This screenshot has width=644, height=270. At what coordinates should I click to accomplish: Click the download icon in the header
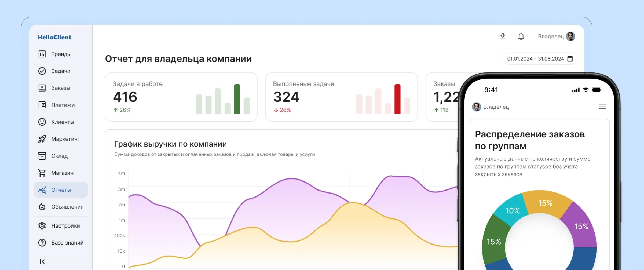pyautogui.click(x=503, y=36)
